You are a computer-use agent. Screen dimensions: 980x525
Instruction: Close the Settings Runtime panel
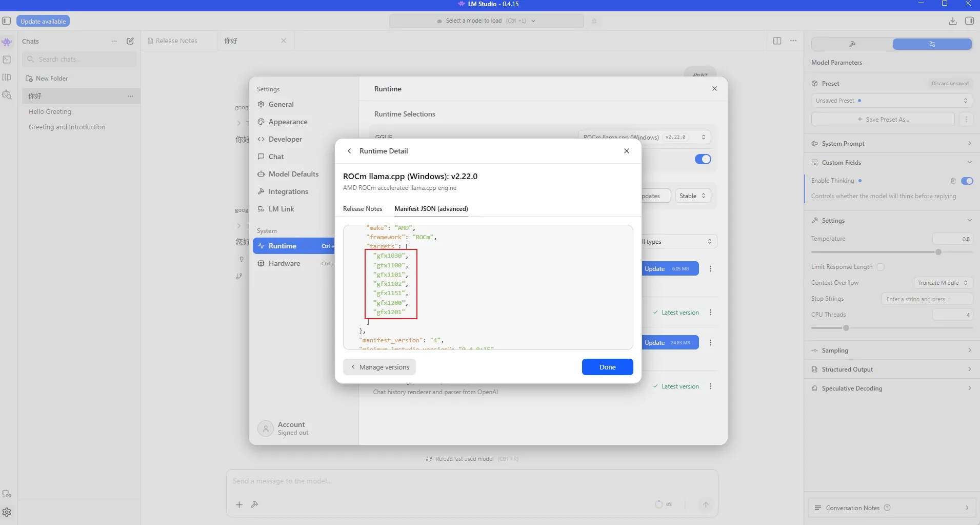(714, 89)
